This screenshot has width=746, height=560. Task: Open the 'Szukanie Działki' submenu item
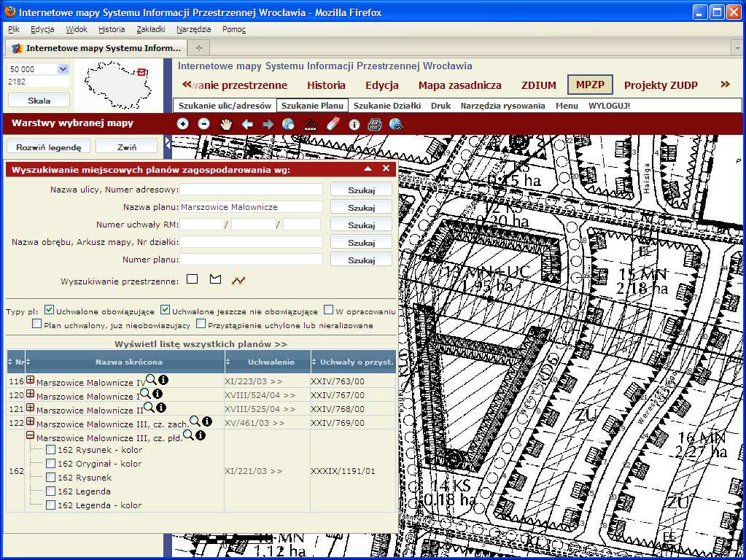point(387,106)
